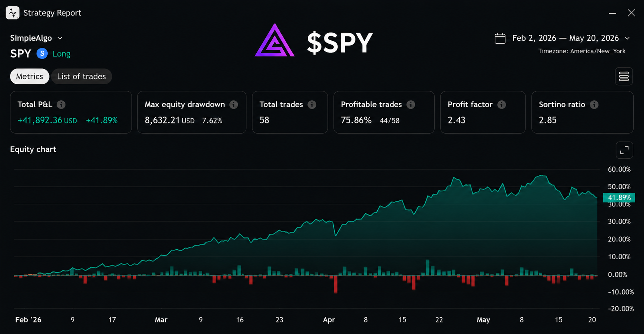This screenshot has width=644, height=334.
Task: Switch to the Metrics tab
Action: click(30, 77)
